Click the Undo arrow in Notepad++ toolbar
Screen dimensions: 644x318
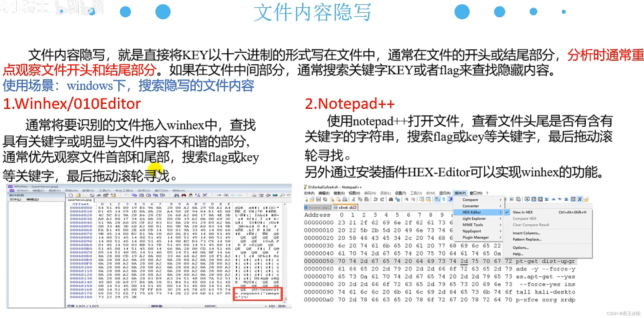coord(376,199)
